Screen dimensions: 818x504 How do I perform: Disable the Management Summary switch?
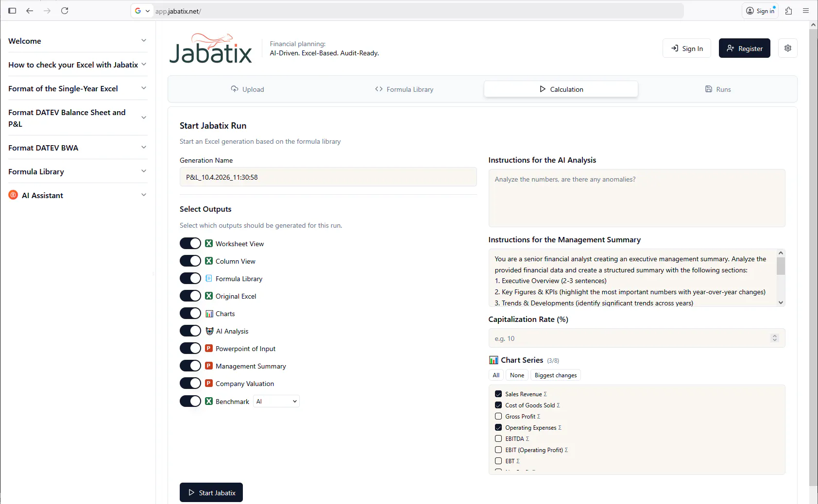pos(190,366)
